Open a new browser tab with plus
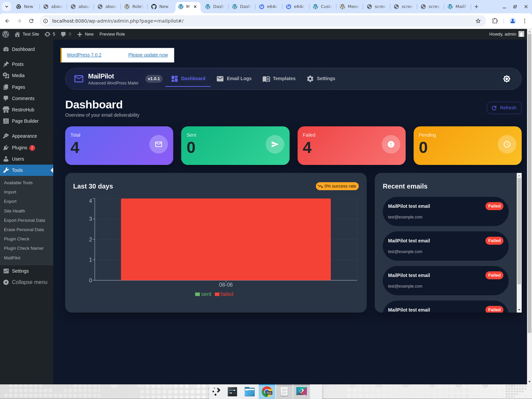 tap(476, 7)
